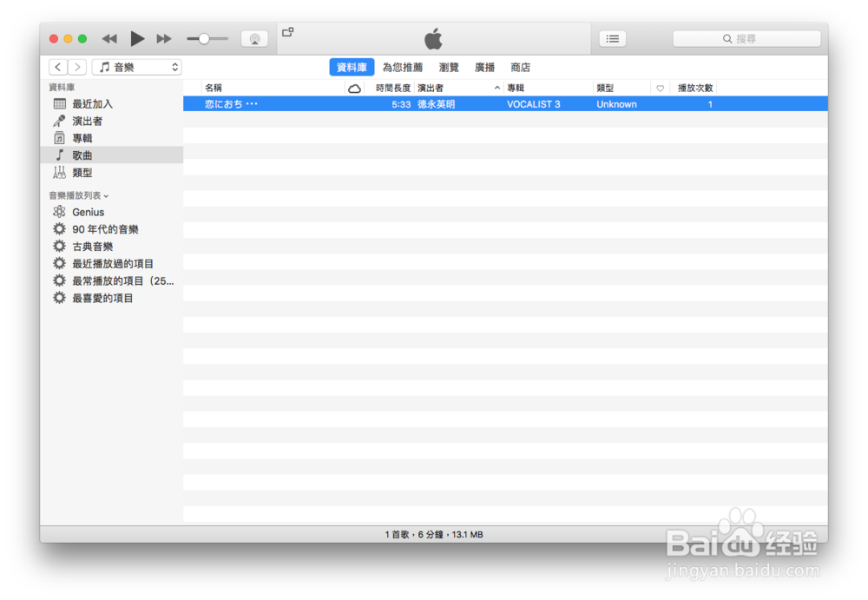This screenshot has height=600, width=868.
Task: Adjust the volume slider knob
Action: pos(204,39)
